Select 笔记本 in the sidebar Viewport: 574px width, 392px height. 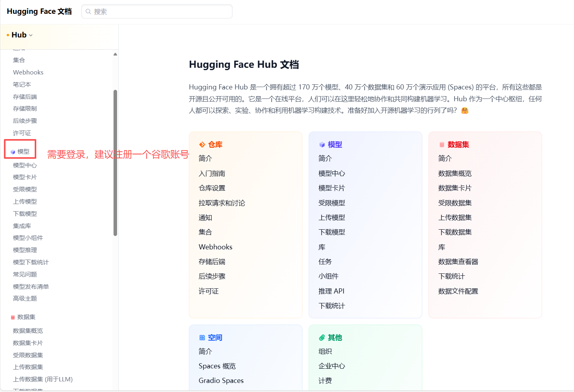[22, 85]
